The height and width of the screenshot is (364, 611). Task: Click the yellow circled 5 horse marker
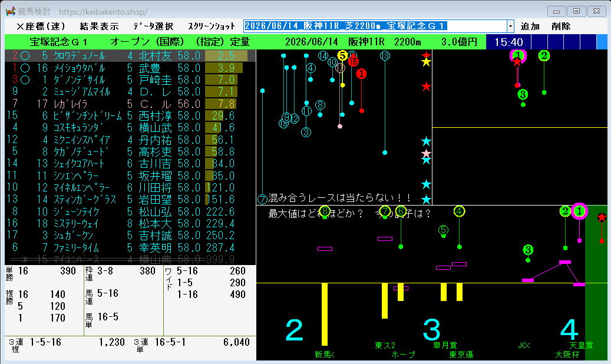click(342, 56)
